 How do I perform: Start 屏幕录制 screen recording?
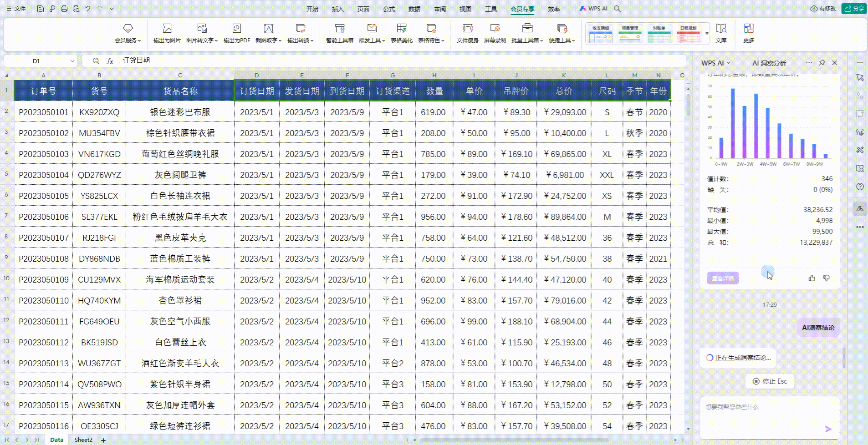pos(495,34)
